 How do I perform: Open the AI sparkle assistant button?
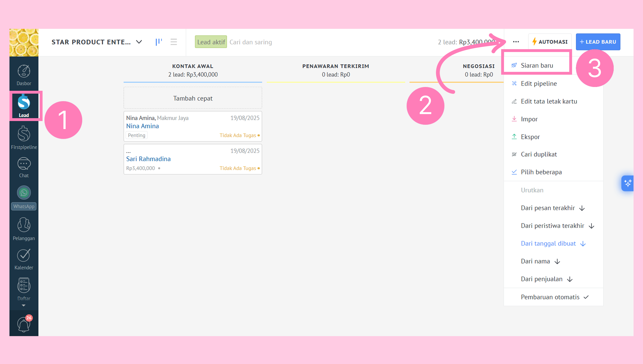point(627,183)
